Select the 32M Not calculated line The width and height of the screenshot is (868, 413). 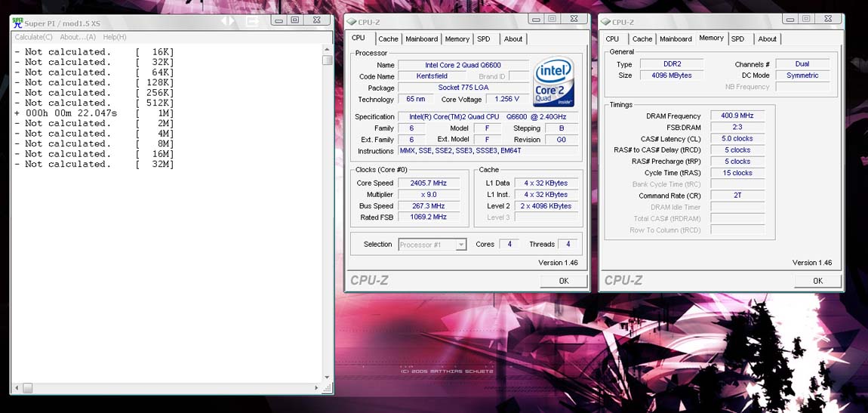point(94,164)
